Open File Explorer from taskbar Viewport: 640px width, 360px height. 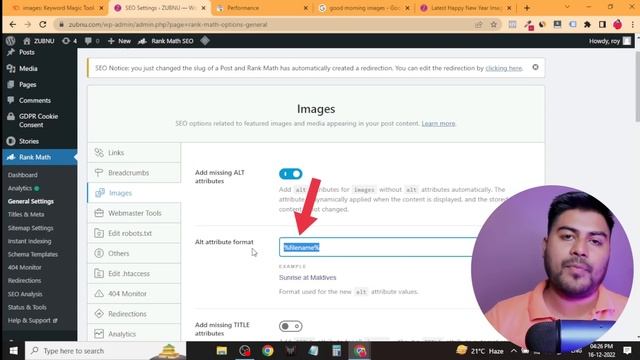click(x=222, y=351)
